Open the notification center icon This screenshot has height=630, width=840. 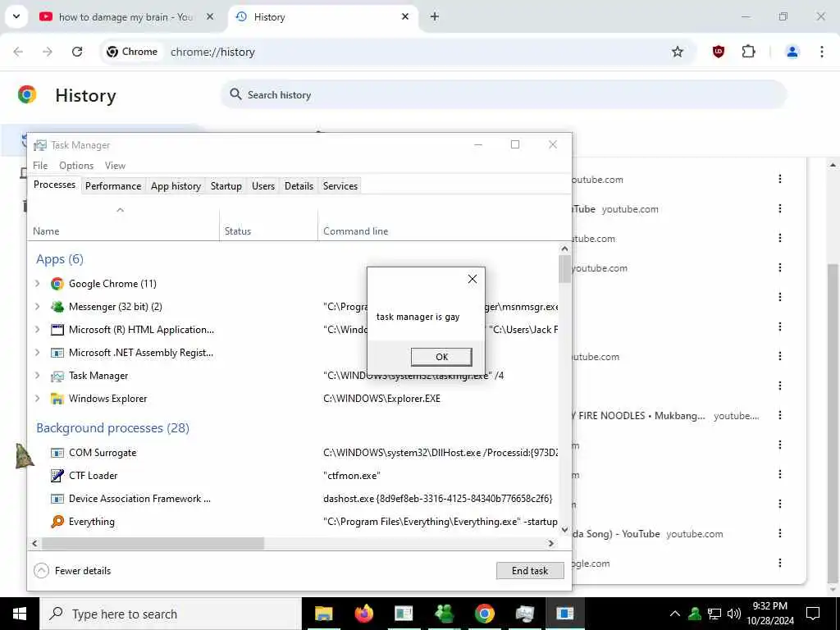813,614
